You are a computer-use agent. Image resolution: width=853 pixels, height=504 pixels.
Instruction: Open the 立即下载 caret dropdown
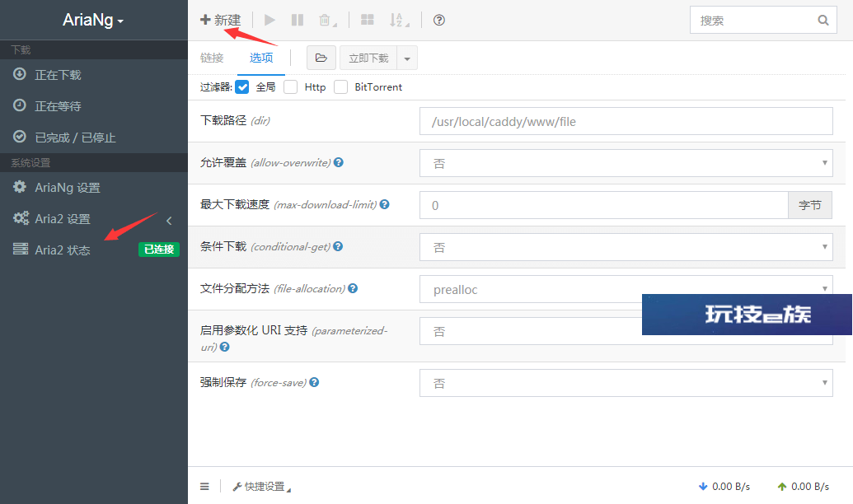click(407, 58)
